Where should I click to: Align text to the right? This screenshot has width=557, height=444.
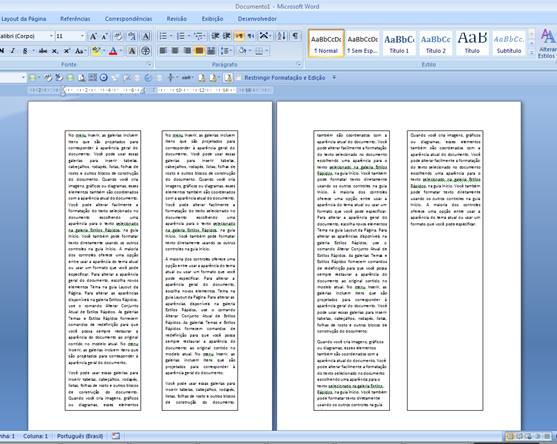187,51
